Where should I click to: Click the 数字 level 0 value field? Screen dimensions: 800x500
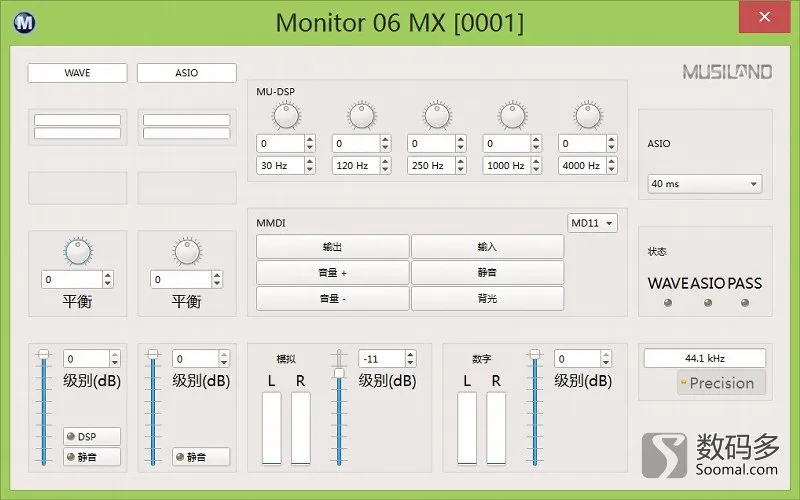click(x=578, y=359)
